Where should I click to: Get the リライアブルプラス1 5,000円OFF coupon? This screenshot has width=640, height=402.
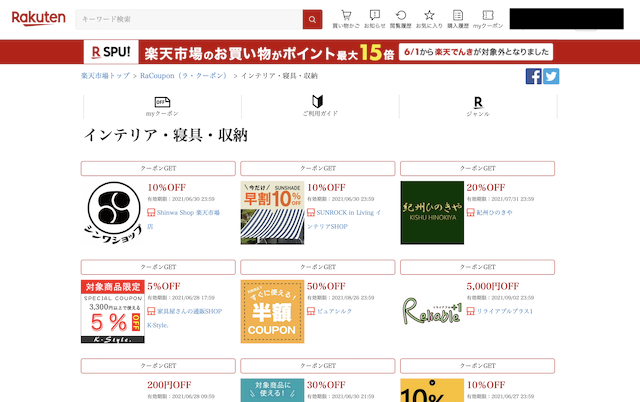point(478,267)
